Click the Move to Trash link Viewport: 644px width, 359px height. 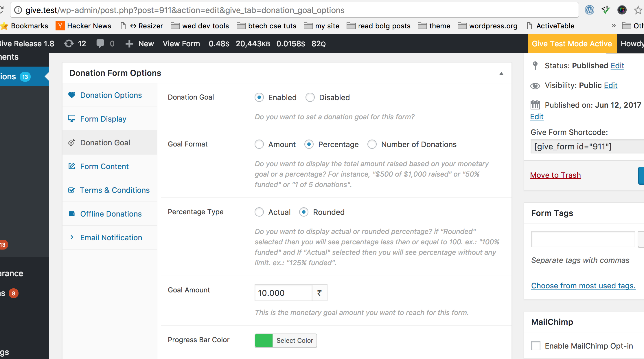pyautogui.click(x=555, y=175)
